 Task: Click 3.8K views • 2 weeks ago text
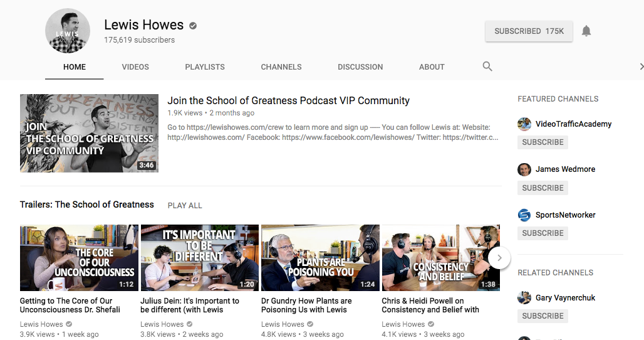point(182,334)
